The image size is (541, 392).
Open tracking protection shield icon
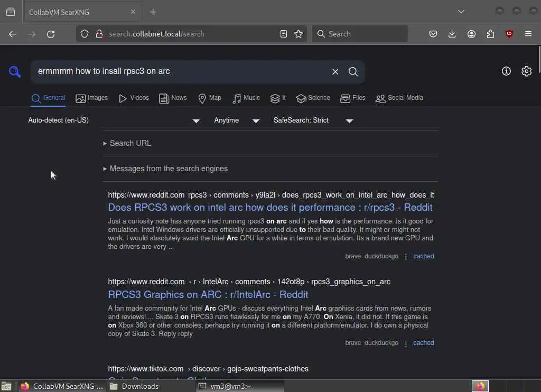pyautogui.click(x=85, y=34)
